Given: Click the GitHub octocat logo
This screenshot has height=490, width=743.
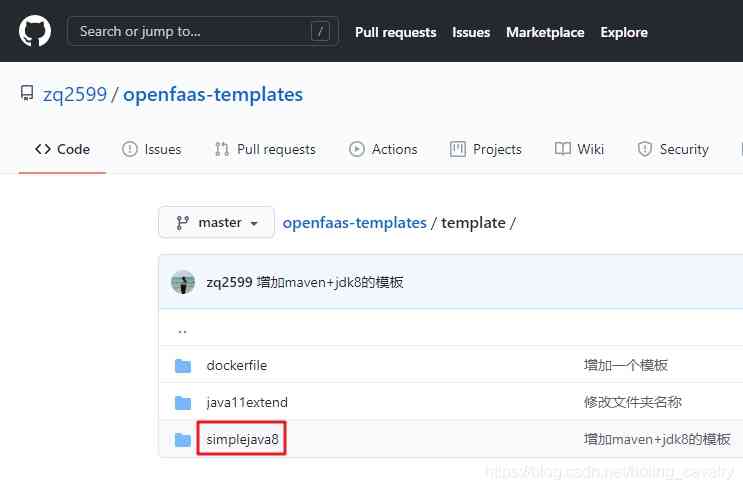Looking at the screenshot, I should tap(35, 31).
